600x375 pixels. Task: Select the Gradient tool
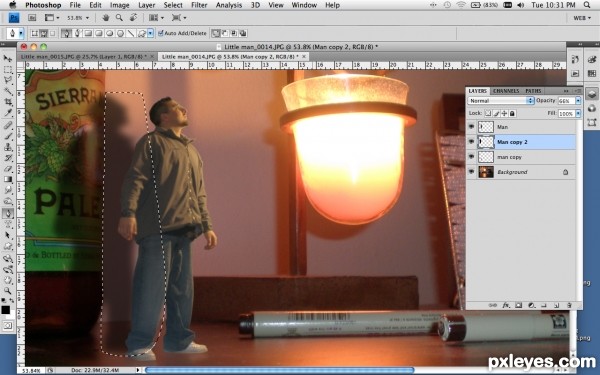tap(8, 179)
